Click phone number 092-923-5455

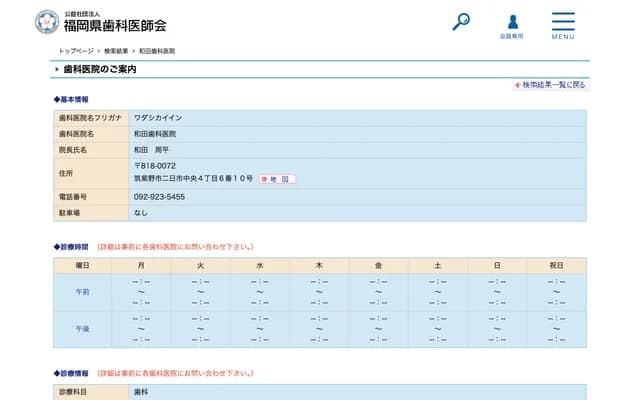[159, 197]
